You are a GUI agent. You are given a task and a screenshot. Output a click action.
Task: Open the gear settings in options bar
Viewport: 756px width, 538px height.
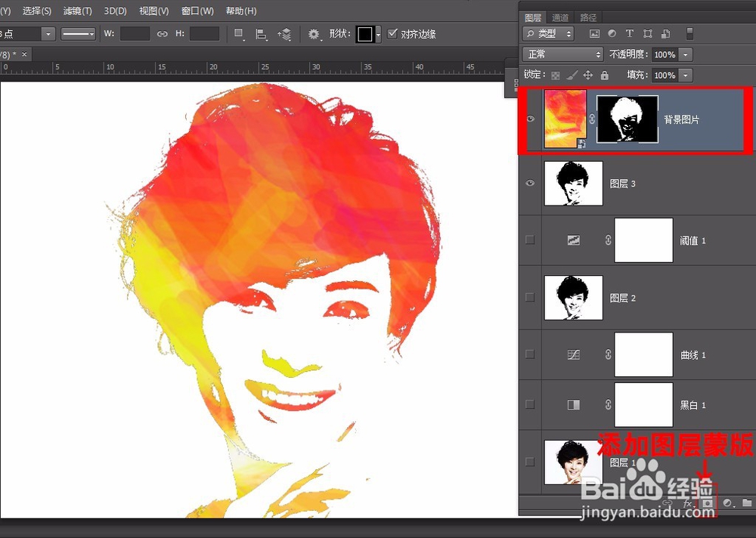(x=314, y=34)
